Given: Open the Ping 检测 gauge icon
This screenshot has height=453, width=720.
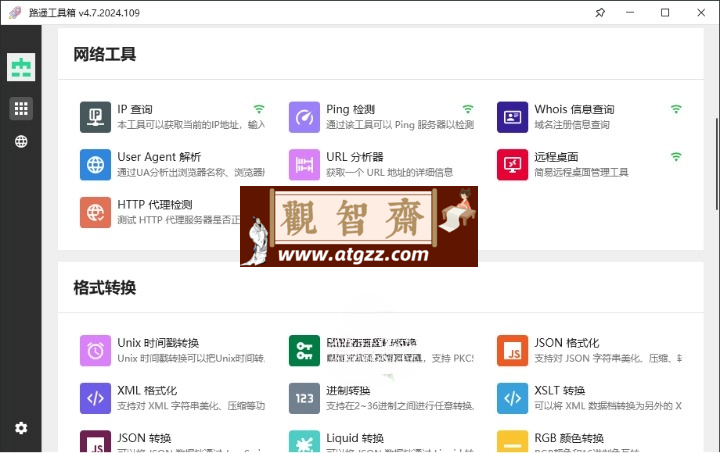Looking at the screenshot, I should pos(304,117).
